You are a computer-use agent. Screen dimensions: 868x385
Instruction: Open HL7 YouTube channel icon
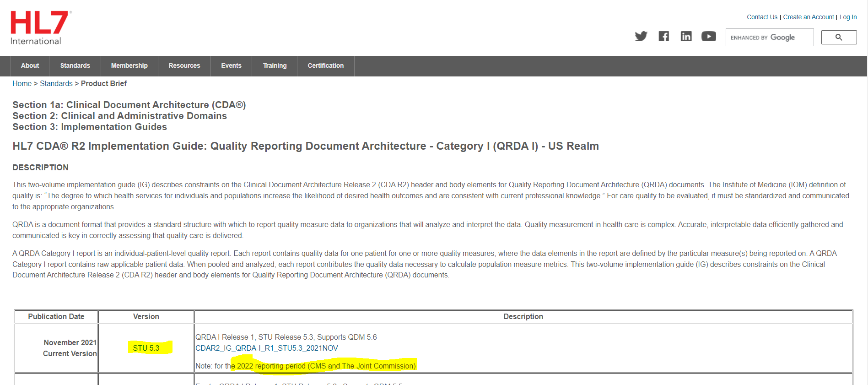coord(708,36)
